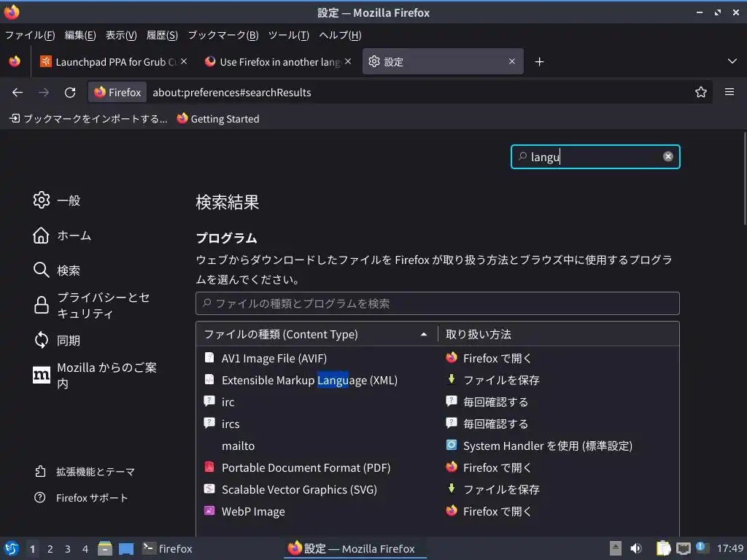Close the 設定 tab

(x=512, y=61)
